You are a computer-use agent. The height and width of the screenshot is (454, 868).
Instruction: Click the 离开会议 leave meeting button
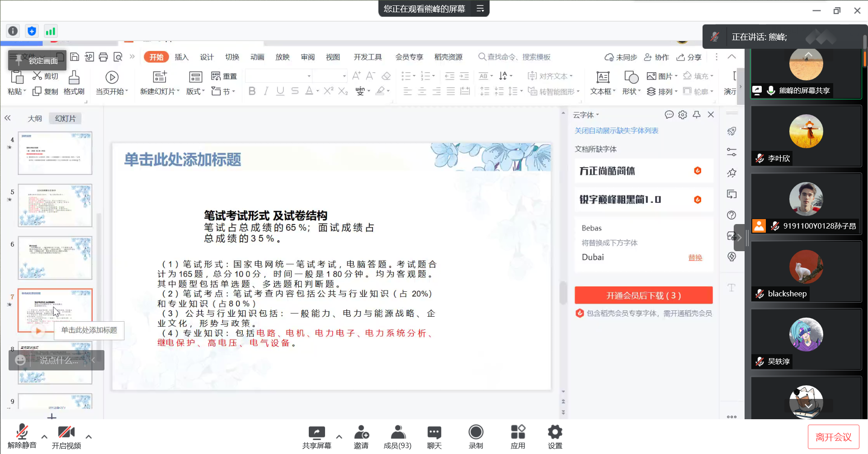(x=833, y=437)
